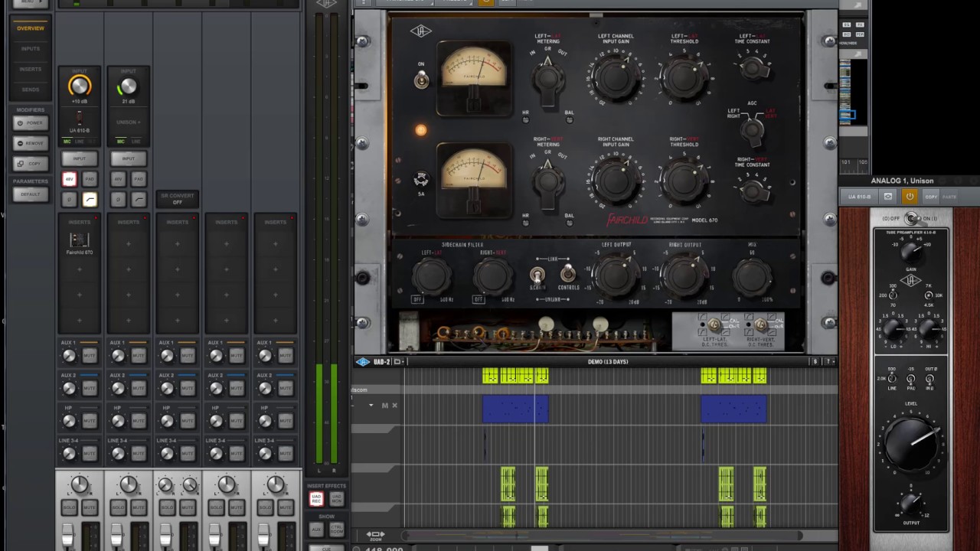This screenshot has height=551, width=980.
Task: Toggle the orange power button in the Unison header
Action: pyautogui.click(x=910, y=197)
